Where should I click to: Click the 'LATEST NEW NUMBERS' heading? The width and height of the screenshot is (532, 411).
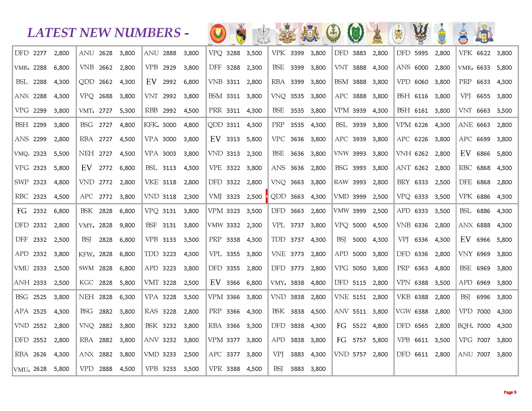108,33
